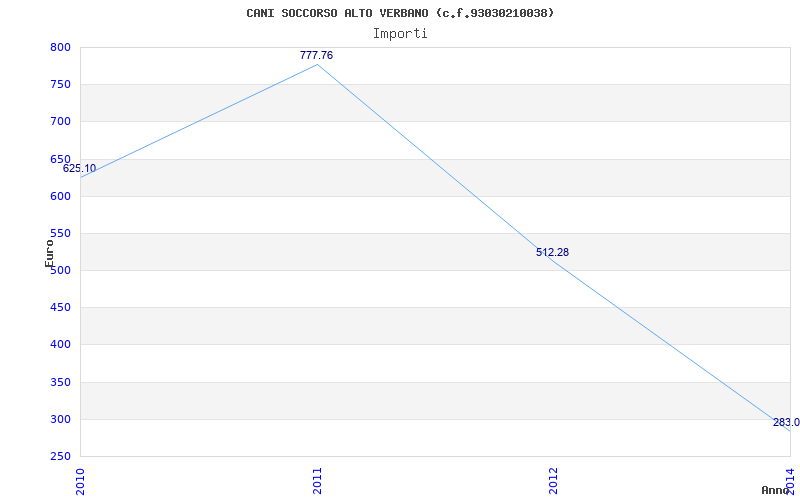Select the 2011 x-axis year label
800x500 pixels.
(317, 481)
